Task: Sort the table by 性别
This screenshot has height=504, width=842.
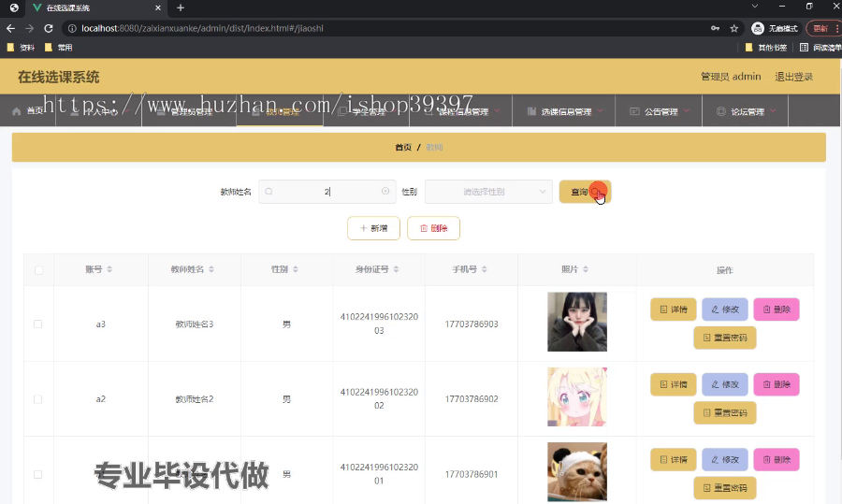Action: click(x=296, y=269)
